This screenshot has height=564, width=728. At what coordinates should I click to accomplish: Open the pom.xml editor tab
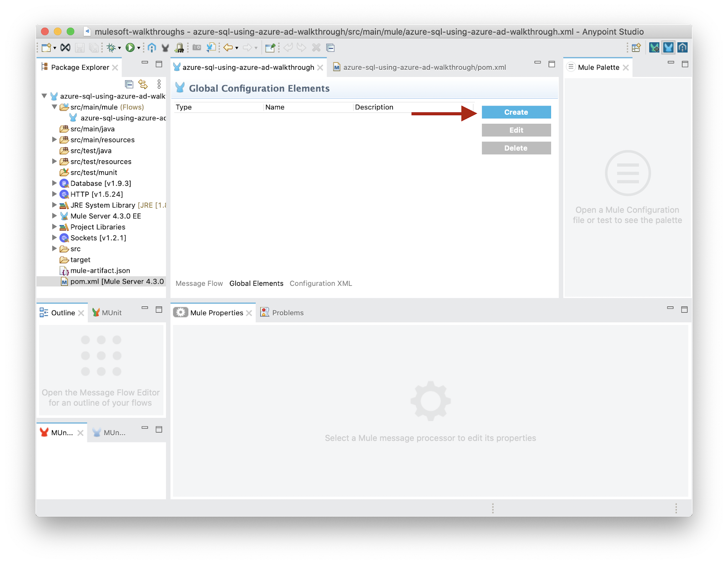[424, 67]
